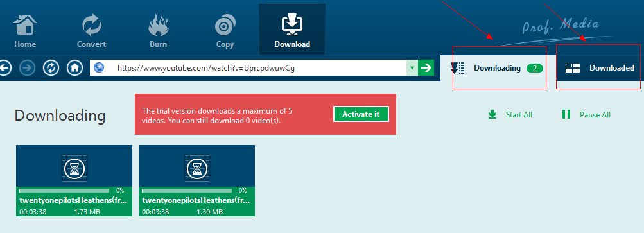Click Start All downloads
644x233 pixels.
click(x=510, y=115)
